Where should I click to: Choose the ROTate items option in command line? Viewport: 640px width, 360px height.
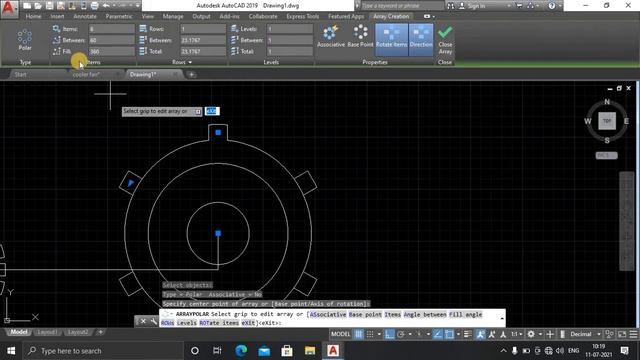[x=219, y=323]
